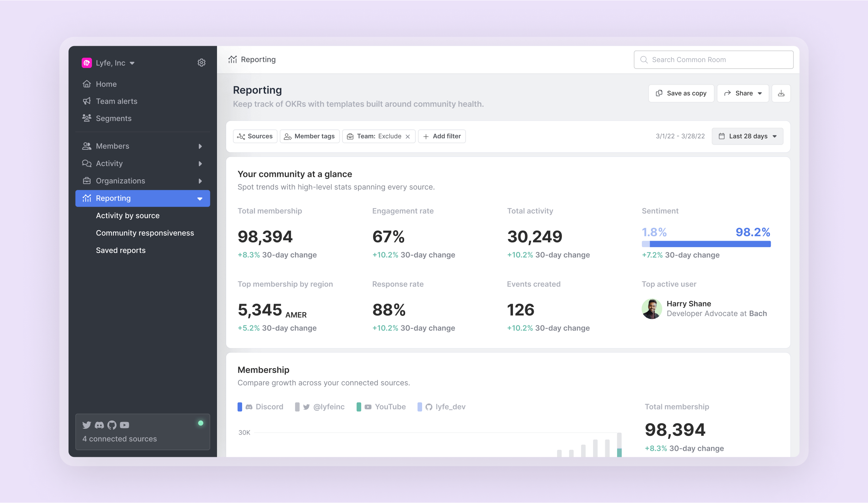Click the Sentiment percentage bar
Screen dimensions: 868x503
click(x=706, y=244)
